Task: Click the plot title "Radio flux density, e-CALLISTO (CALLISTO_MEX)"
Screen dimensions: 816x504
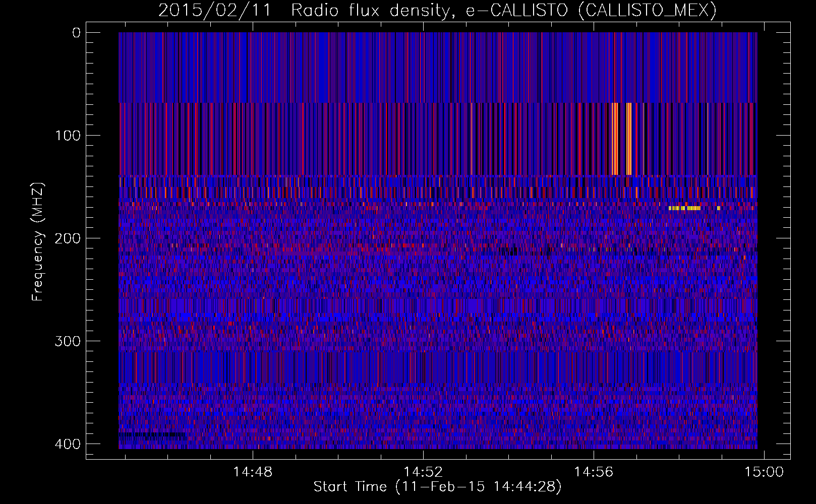Action: (504, 10)
